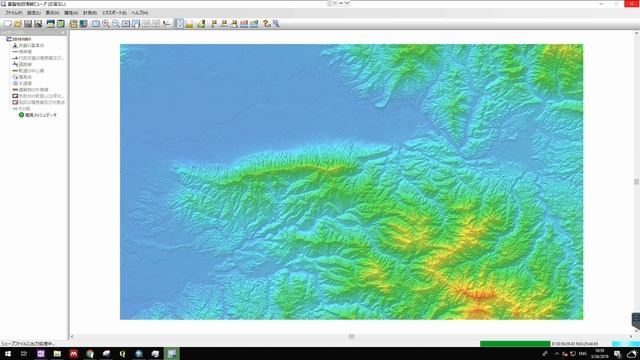The image size is (640, 360).
Task: Click the rightmost toolbar icon after help
Action: [276, 24]
